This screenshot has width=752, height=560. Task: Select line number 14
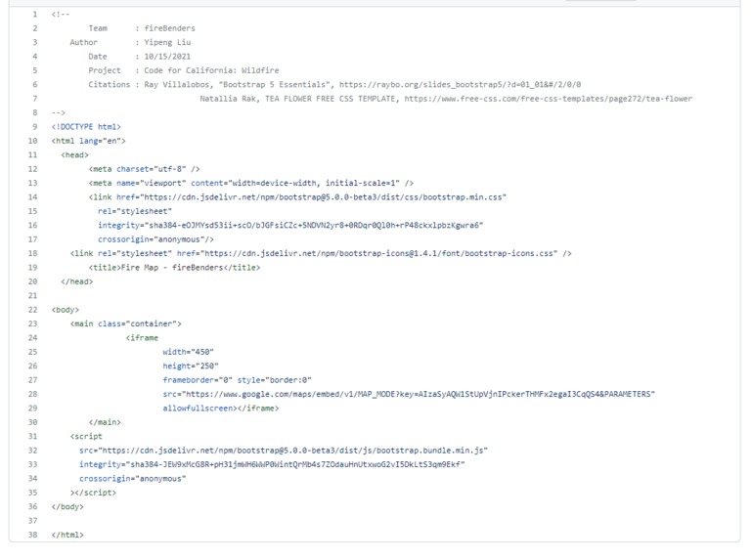32,197
